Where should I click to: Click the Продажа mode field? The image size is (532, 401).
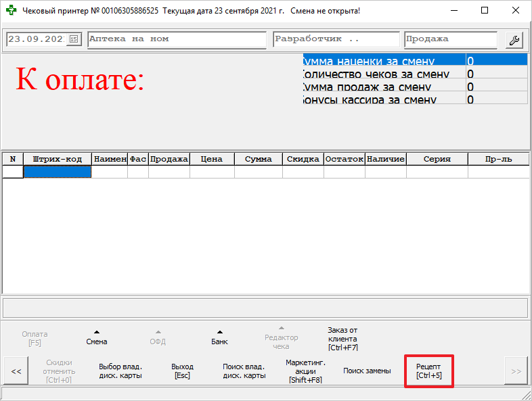coord(450,39)
